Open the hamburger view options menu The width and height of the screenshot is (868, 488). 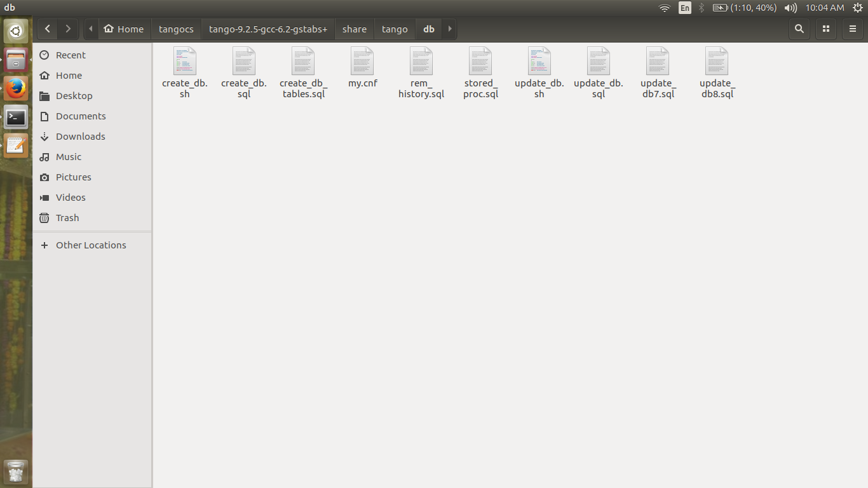point(853,29)
